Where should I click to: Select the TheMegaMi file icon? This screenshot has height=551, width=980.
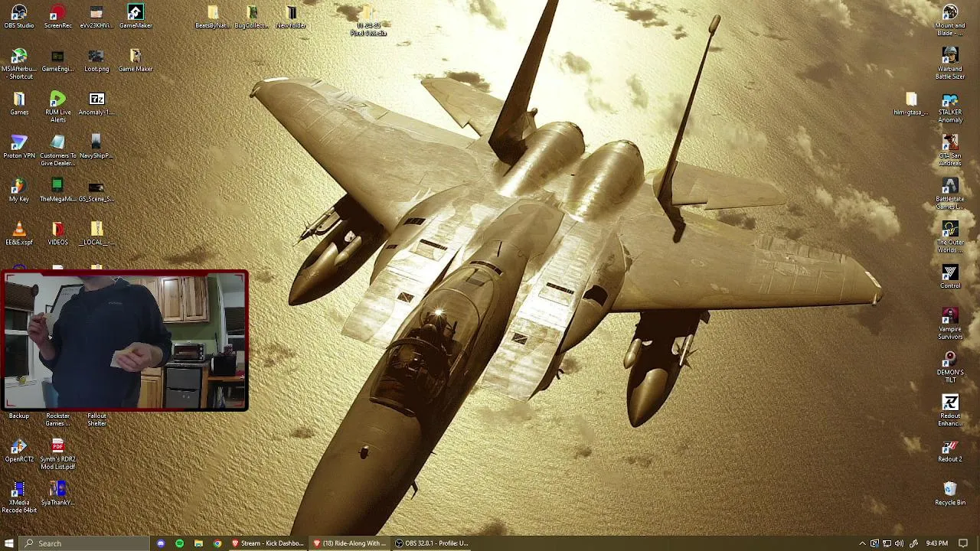coord(57,191)
